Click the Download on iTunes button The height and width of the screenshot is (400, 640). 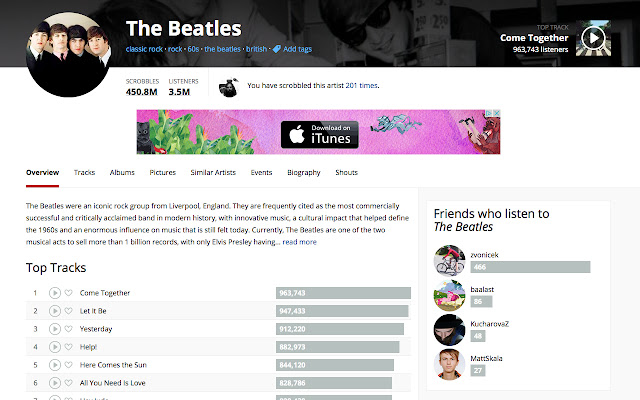click(x=320, y=134)
